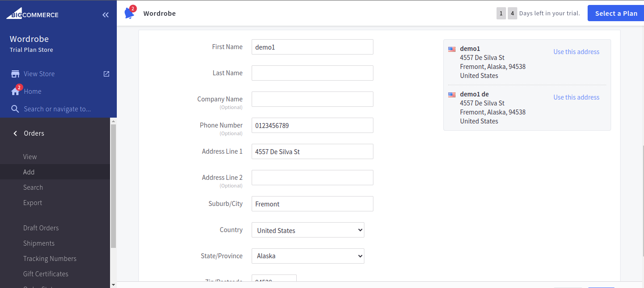Open the notifications bell icon
This screenshot has width=644, height=288.
[129, 13]
